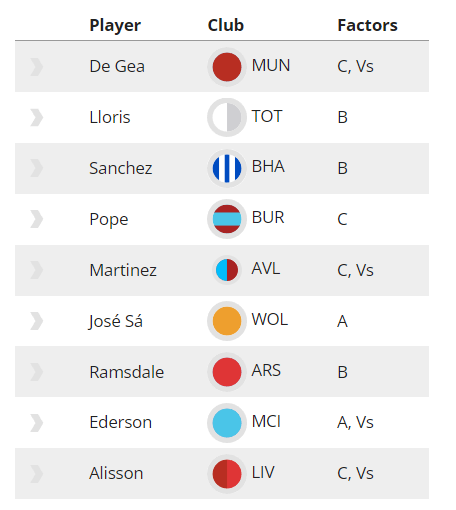Click the Manchester City sky-blue badge
This screenshot has height=510, width=456.
click(x=227, y=423)
